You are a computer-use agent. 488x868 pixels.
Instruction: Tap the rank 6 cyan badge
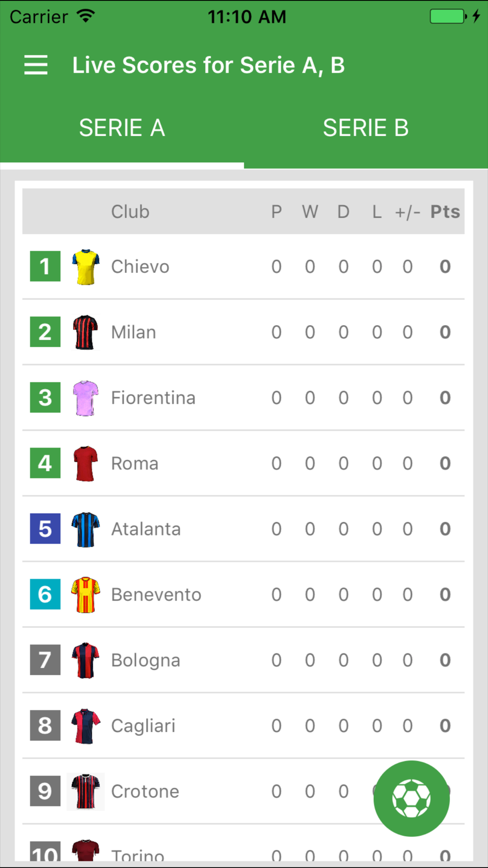pos(45,594)
